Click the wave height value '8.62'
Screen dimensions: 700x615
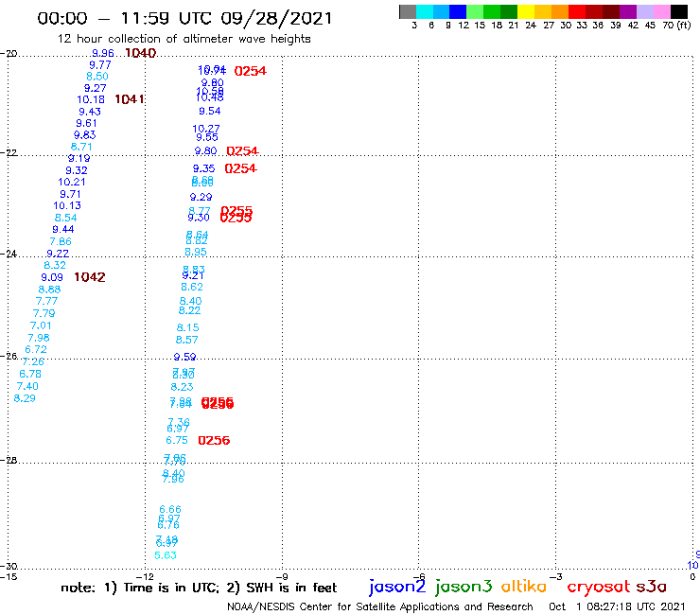click(x=192, y=287)
